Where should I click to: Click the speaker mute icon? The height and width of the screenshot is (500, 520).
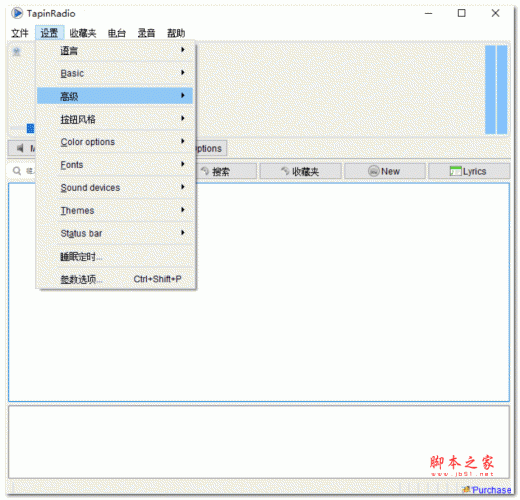pyautogui.click(x=20, y=148)
